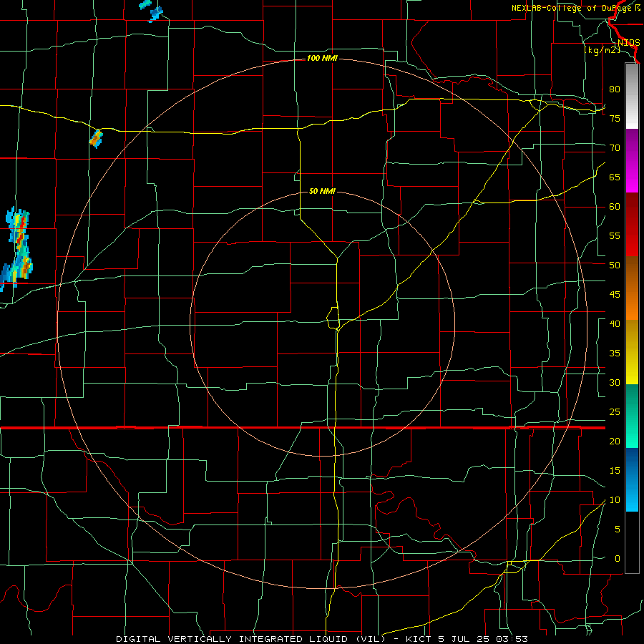Click the 65 value on the VIL scale

point(615,177)
